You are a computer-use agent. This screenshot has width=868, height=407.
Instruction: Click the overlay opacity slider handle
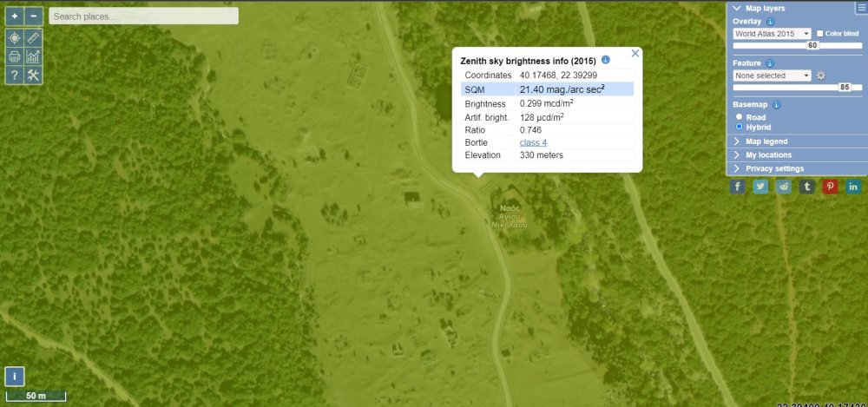813,45
